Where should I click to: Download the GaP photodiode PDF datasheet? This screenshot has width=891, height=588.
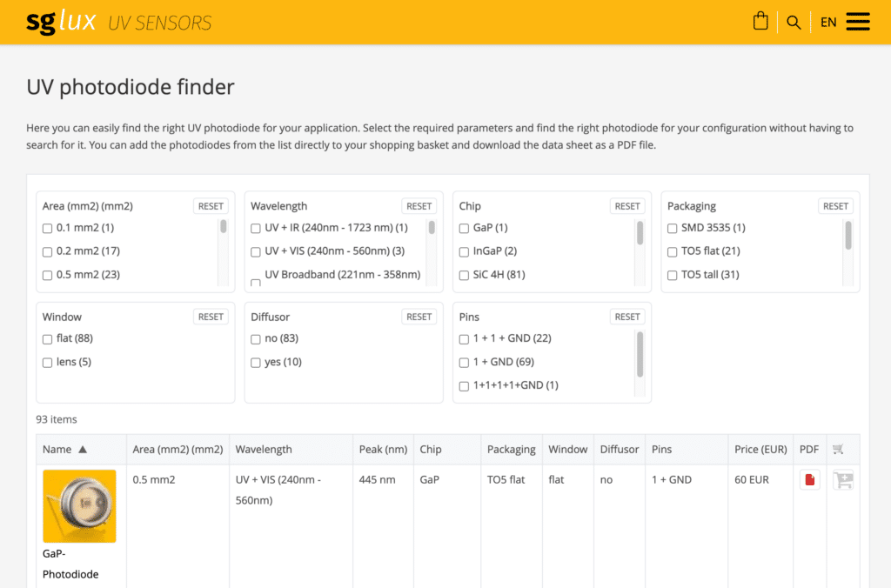[809, 479]
